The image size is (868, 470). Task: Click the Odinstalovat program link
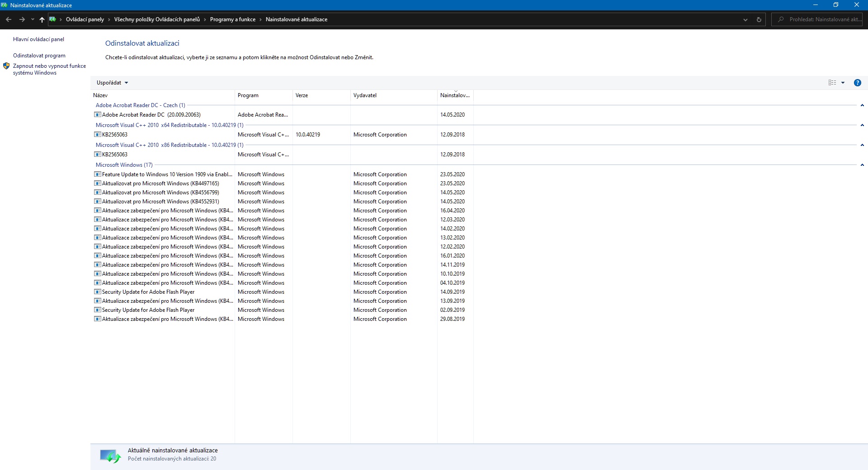(39, 56)
